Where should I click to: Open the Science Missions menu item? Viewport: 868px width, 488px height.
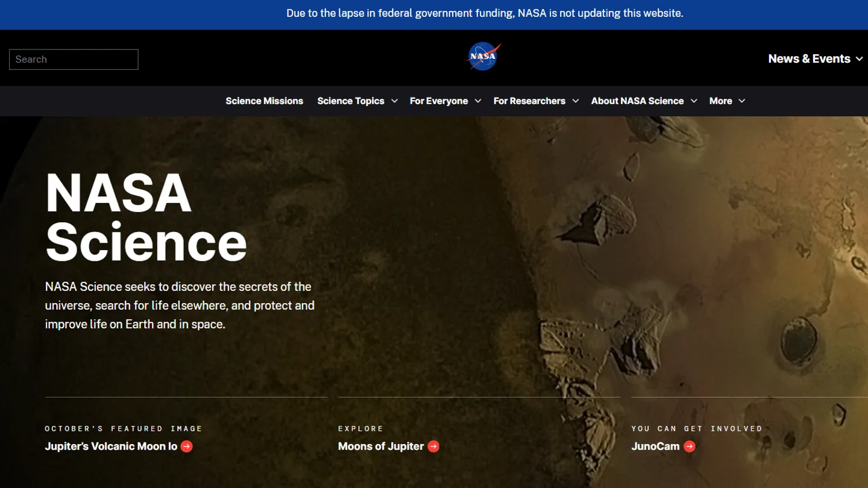pos(264,101)
